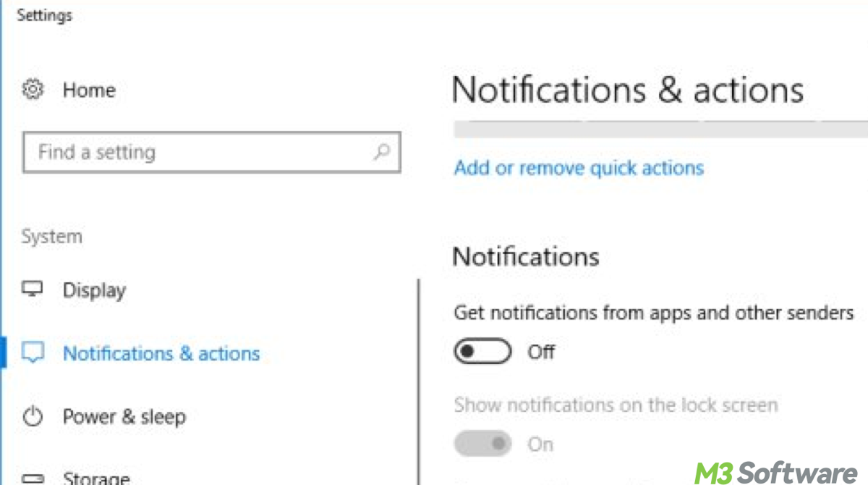This screenshot has height=485, width=868.
Task: Click the Display monitor icon
Action: [x=33, y=290]
